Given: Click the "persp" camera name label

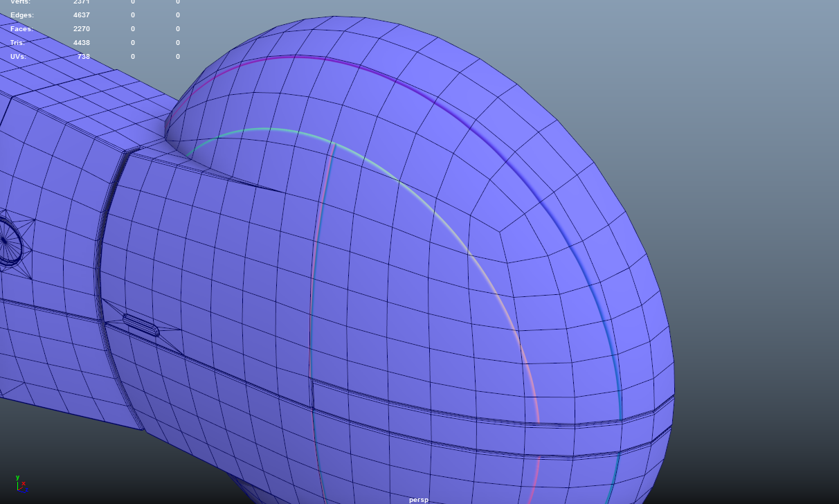Looking at the screenshot, I should click(x=419, y=500).
